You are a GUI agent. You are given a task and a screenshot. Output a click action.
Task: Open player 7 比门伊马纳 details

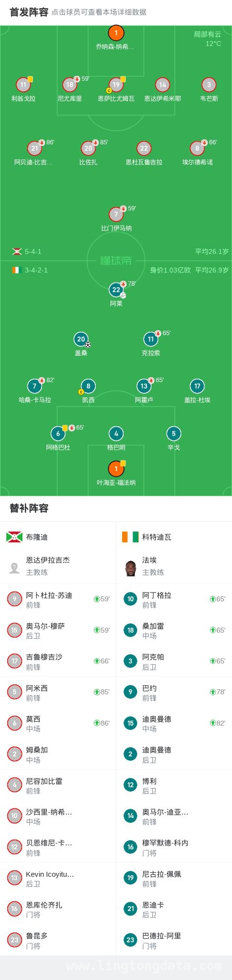(x=116, y=214)
